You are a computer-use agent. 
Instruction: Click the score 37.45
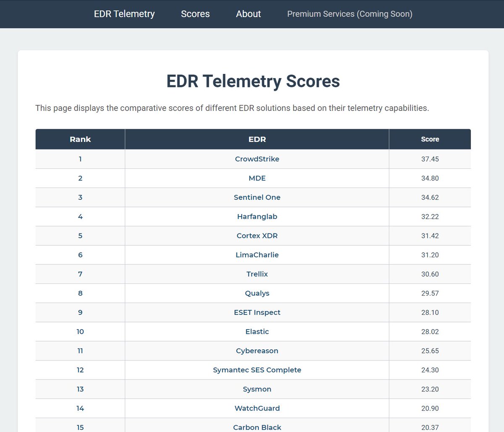click(x=430, y=159)
